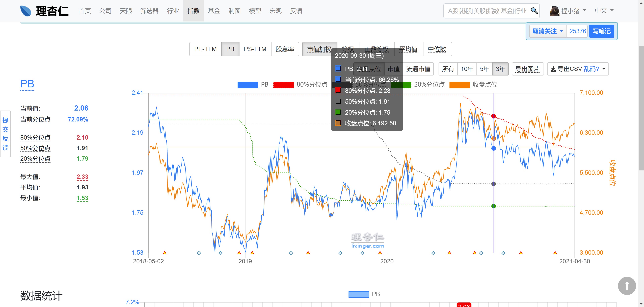Click first blue diamond marker on chart axis
Image resolution: width=644 pixels, height=307 pixels.
pos(199,253)
